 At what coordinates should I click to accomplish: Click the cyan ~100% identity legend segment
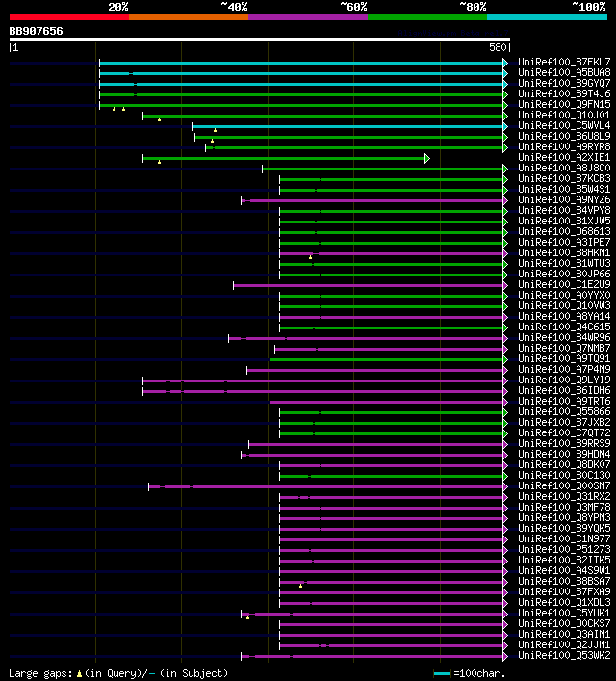pos(547,17)
